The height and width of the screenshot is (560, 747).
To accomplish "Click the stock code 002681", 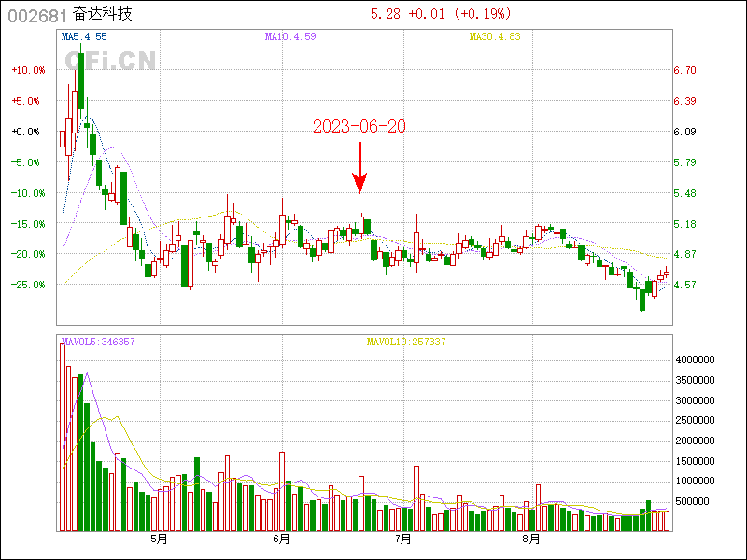I will click(35, 15).
